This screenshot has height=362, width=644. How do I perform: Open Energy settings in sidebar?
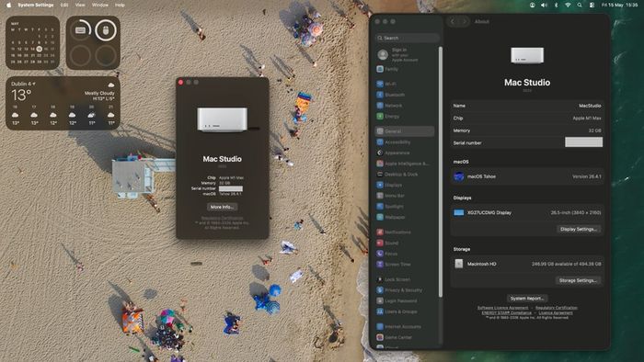coord(405,117)
